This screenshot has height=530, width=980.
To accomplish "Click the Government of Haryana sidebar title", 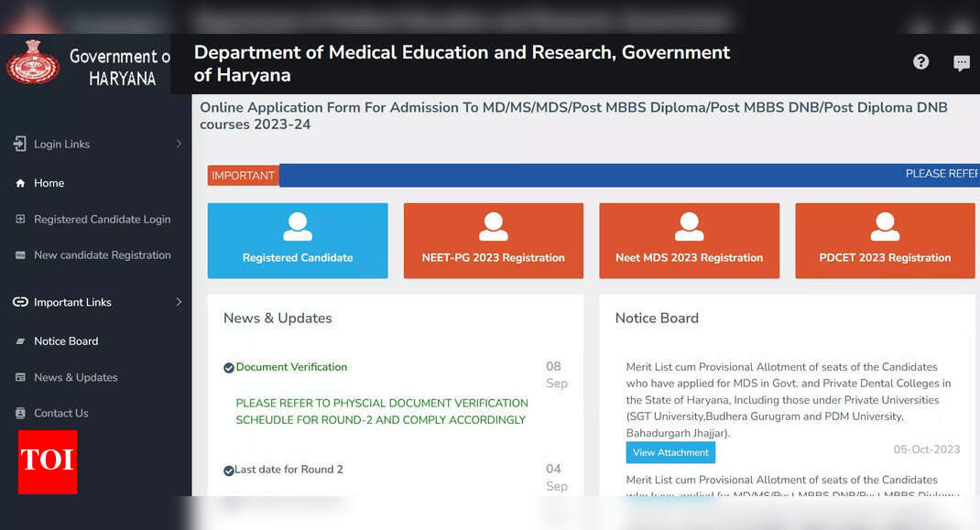I will 120,67.
